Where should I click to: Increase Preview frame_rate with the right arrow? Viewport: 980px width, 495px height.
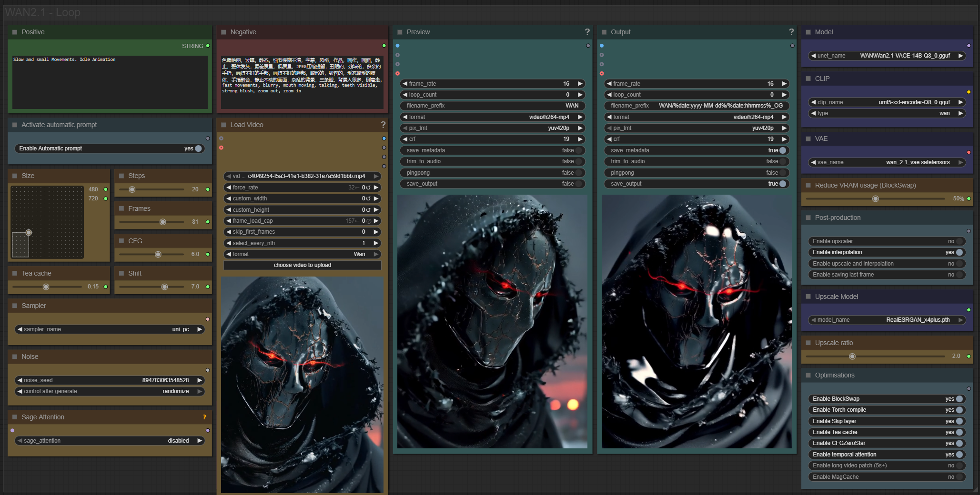pos(580,84)
